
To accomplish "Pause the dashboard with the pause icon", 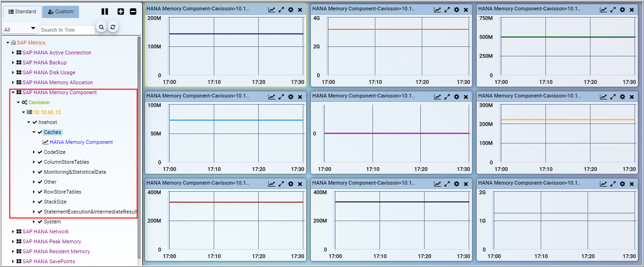I will tap(105, 11).
